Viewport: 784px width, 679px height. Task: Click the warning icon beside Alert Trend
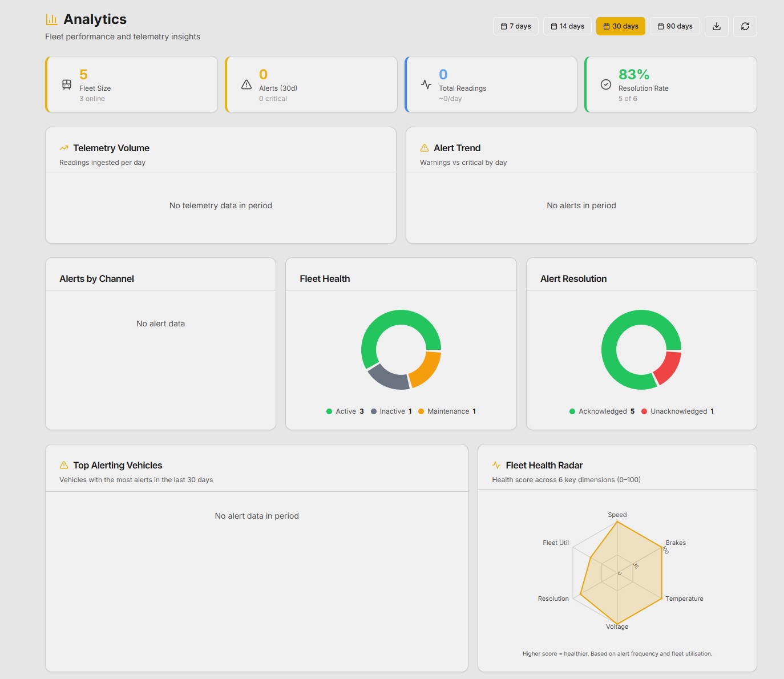425,148
